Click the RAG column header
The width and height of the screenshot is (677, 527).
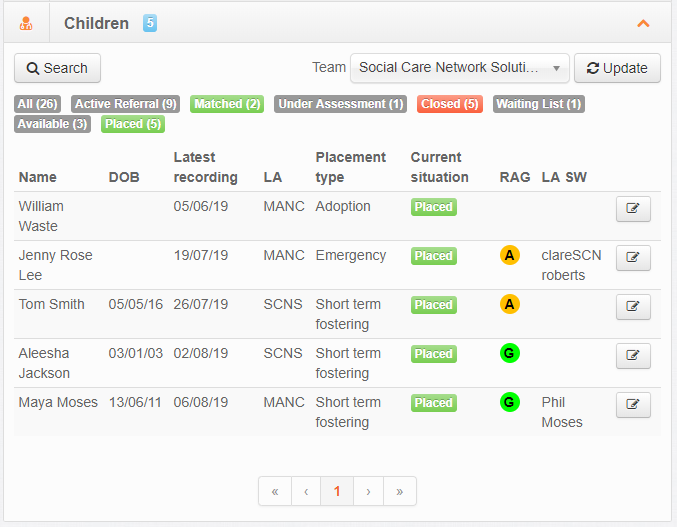pyautogui.click(x=515, y=177)
